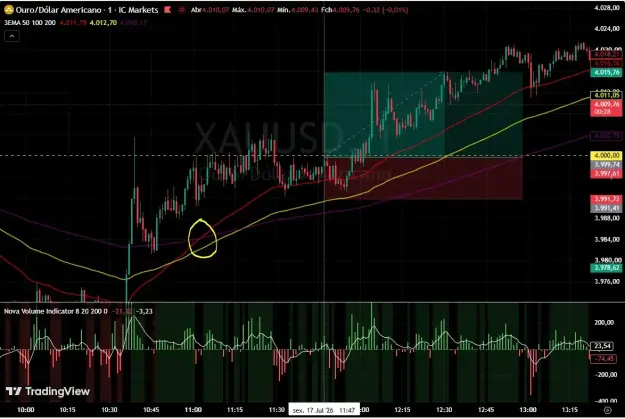This screenshot has width=625, height=419.
Task: Click the crosshair date label 17 Jul 11:47
Action: (324, 410)
